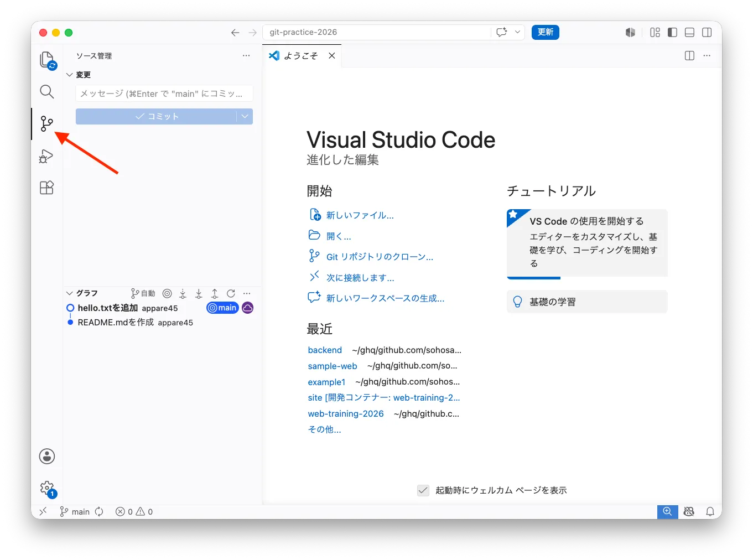The width and height of the screenshot is (753, 560).
Task: Synchronize changes from the status bar
Action: point(99,512)
